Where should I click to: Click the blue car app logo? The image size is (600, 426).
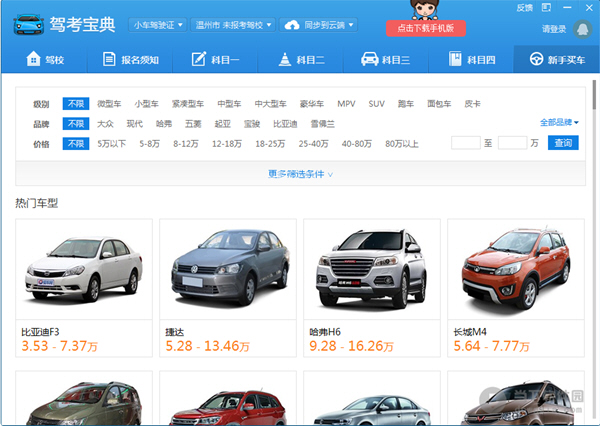tap(29, 24)
